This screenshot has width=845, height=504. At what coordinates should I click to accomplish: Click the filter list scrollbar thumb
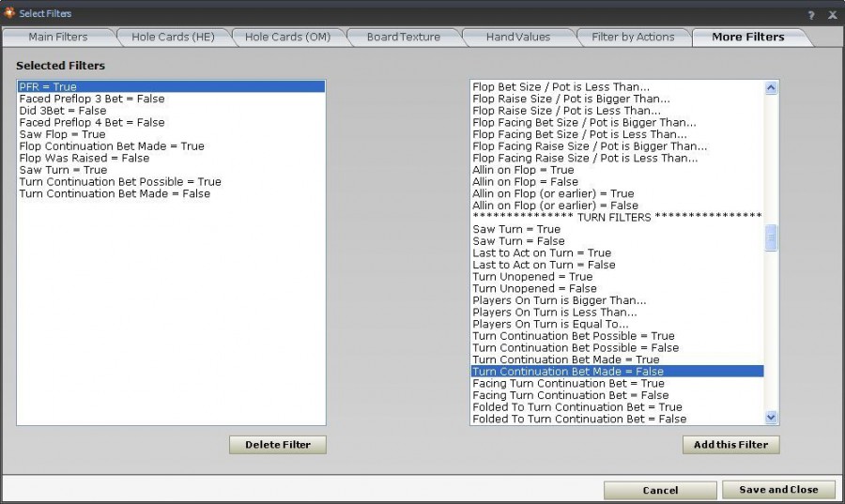(771, 237)
